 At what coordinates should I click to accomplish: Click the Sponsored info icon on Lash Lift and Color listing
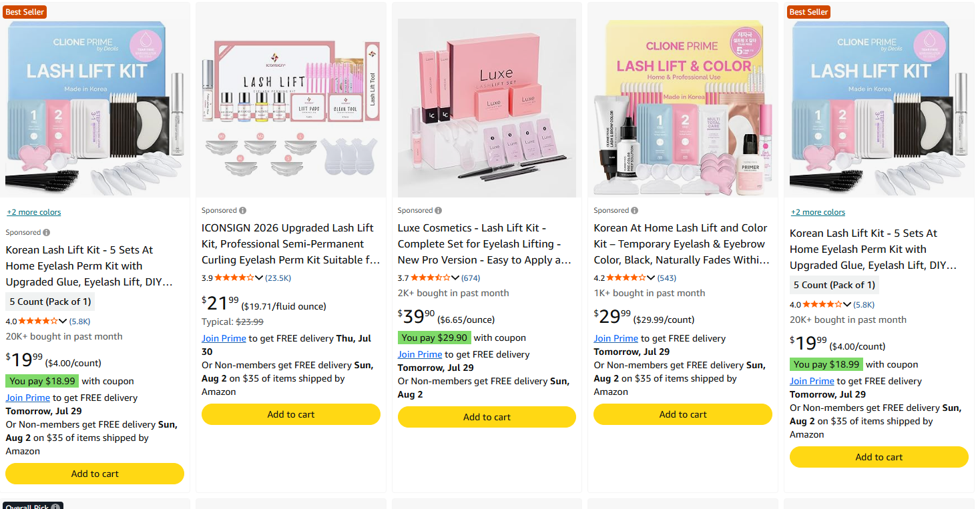(634, 211)
